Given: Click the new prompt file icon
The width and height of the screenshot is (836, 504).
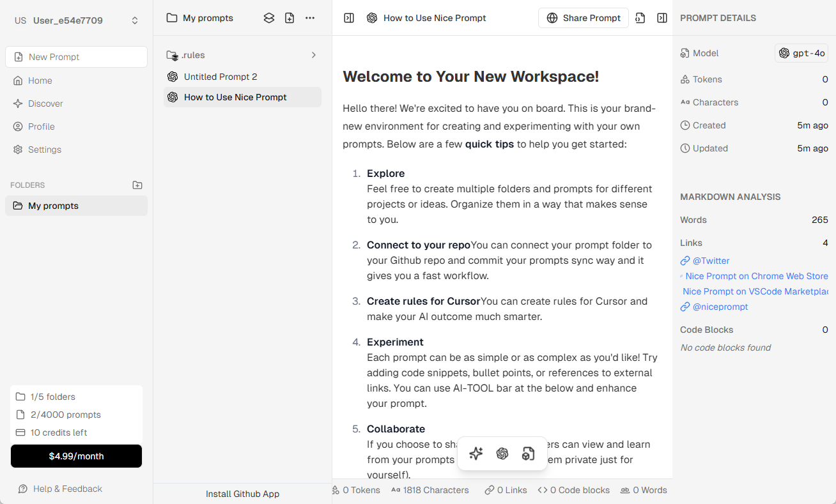Looking at the screenshot, I should click(x=290, y=18).
